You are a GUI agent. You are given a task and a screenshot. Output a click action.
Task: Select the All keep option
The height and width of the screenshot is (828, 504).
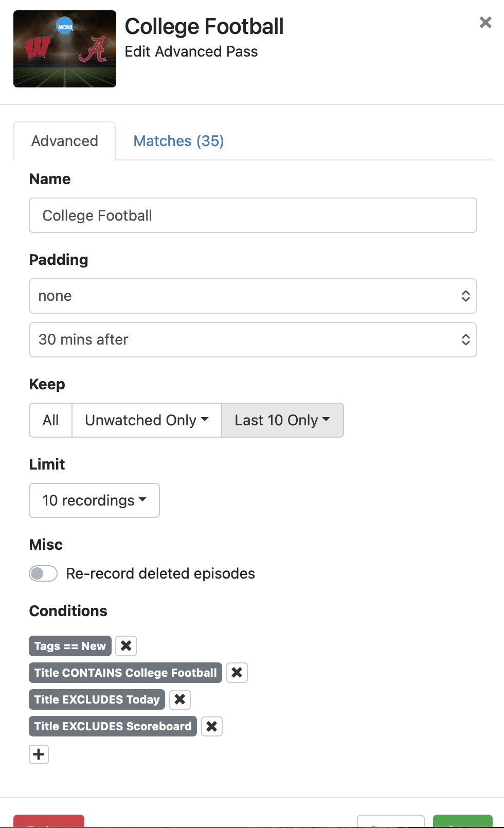point(50,420)
